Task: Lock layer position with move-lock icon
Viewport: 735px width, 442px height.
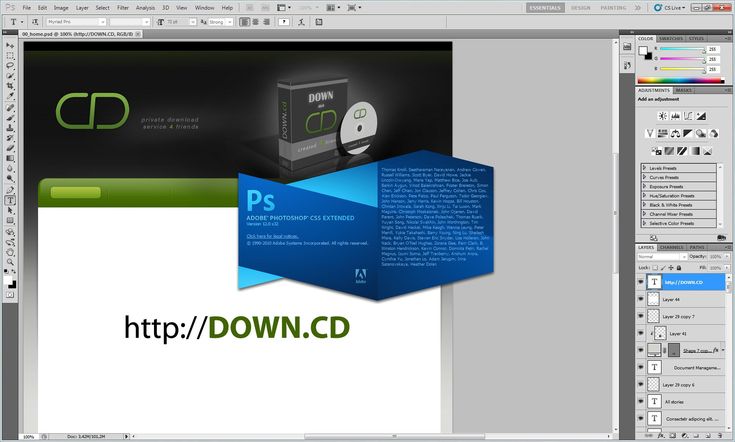Action: click(x=671, y=268)
